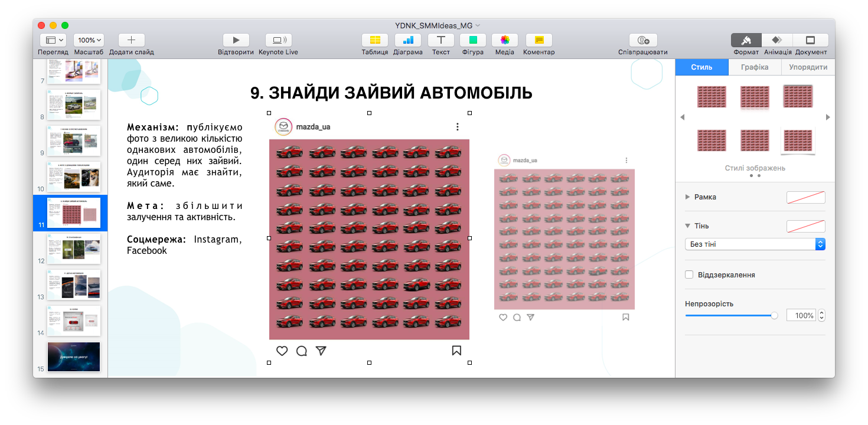
Task: Select slide 7 thumbnail in navigator
Action: [74, 71]
